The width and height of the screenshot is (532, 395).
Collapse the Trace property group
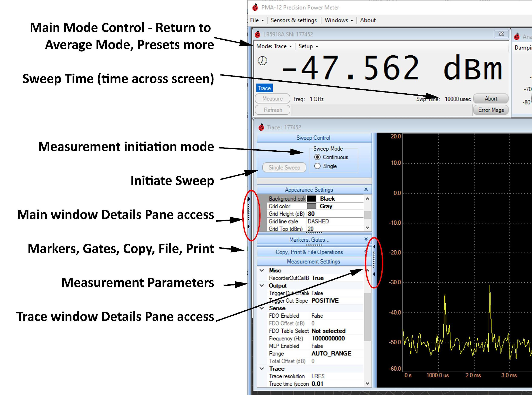coord(262,369)
